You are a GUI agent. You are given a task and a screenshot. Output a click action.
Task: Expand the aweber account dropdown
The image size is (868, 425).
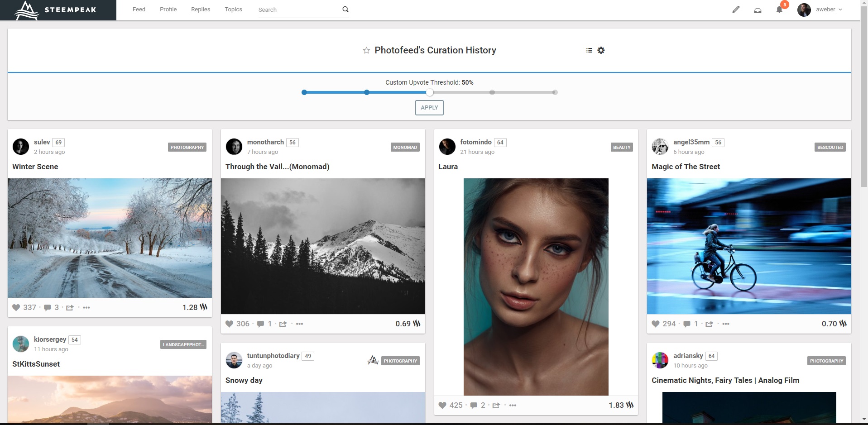pyautogui.click(x=829, y=10)
